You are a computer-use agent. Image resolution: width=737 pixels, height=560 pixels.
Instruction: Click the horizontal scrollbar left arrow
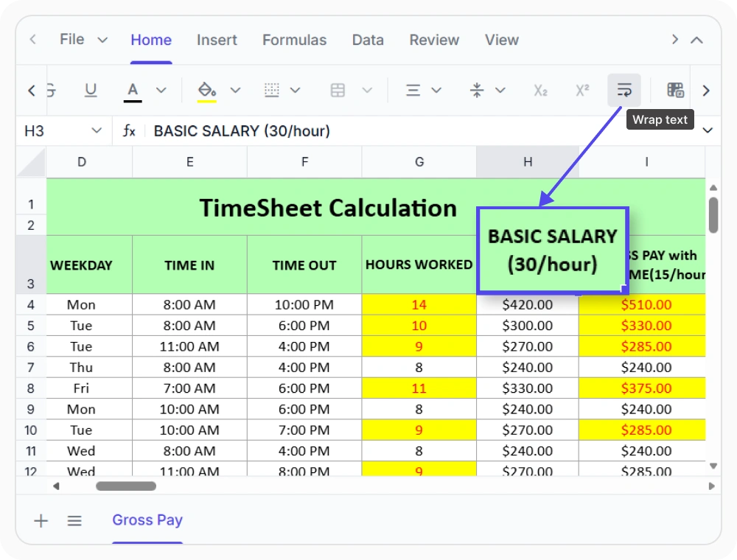click(x=56, y=486)
